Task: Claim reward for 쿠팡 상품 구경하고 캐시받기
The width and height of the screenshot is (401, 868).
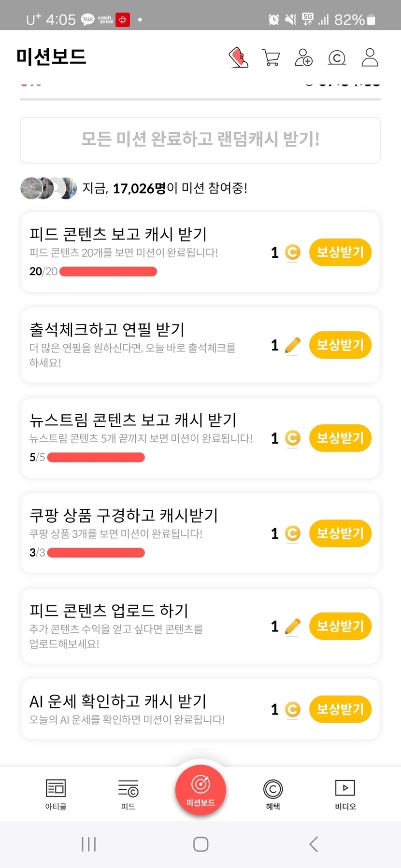Action: (x=340, y=533)
